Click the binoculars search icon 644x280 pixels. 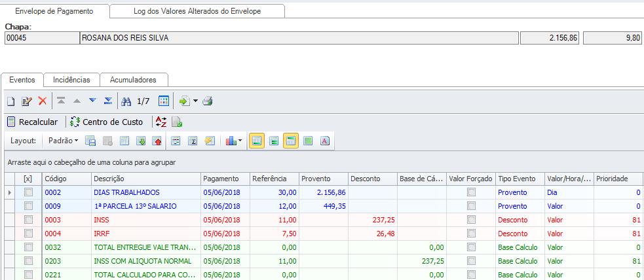[x=126, y=101]
